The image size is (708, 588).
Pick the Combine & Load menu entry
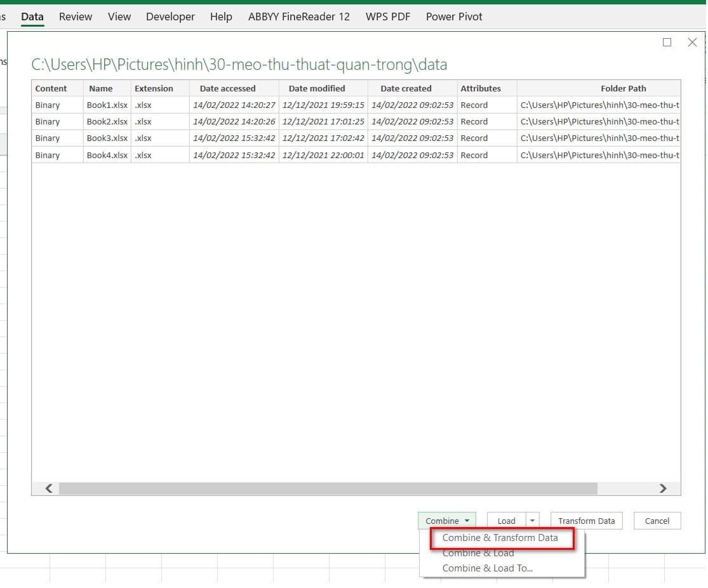coord(478,553)
